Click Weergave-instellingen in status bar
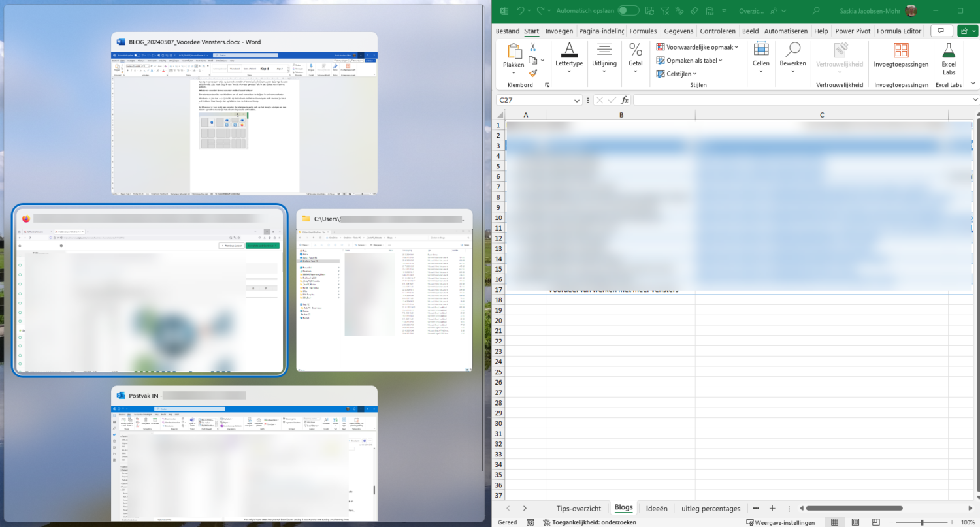 coord(781,522)
